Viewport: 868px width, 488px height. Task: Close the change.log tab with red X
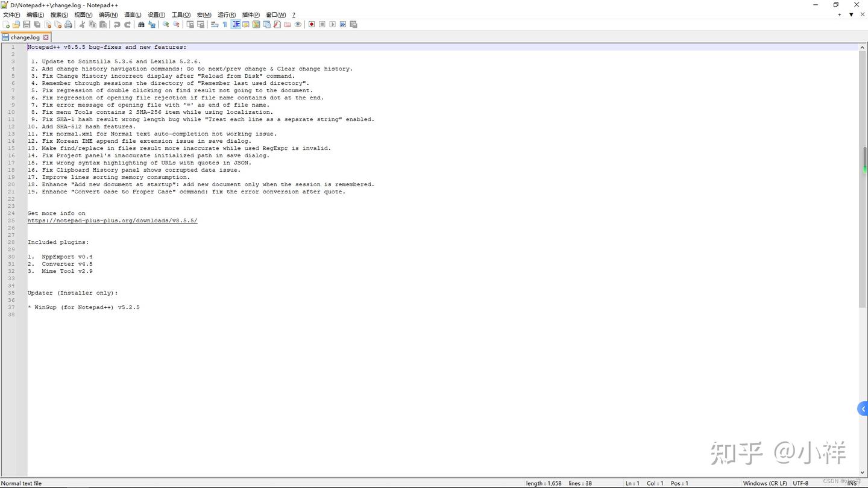46,37
